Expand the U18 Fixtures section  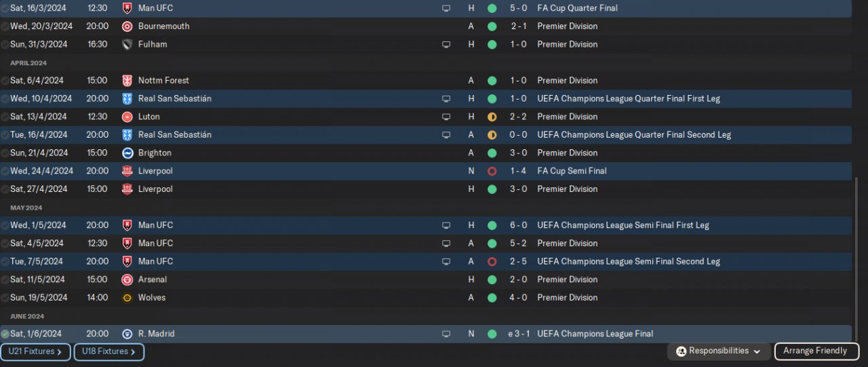coord(108,352)
